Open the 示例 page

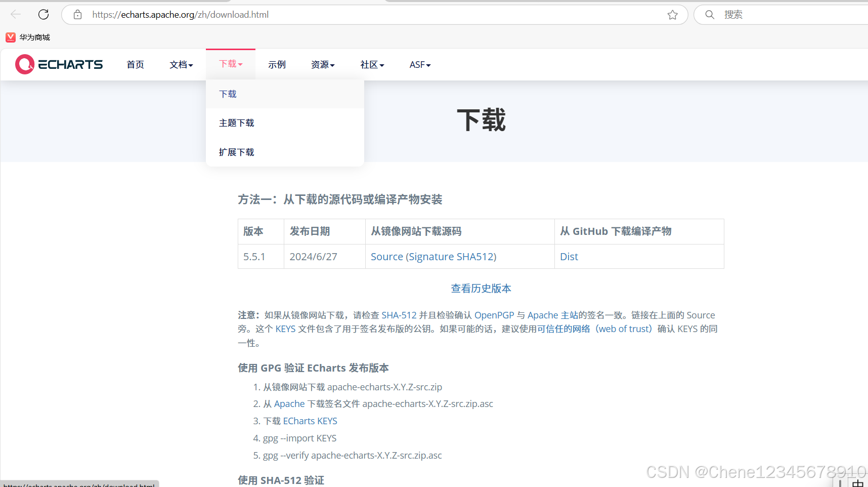tap(277, 64)
